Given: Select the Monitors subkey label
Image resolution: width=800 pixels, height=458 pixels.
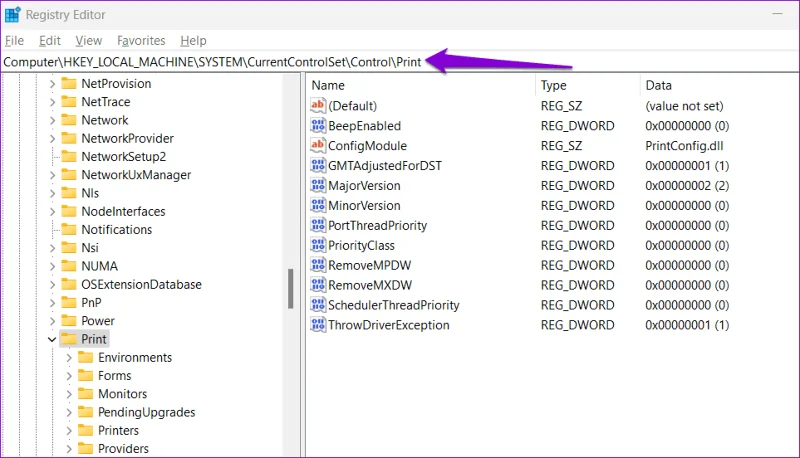Looking at the screenshot, I should pos(122,394).
